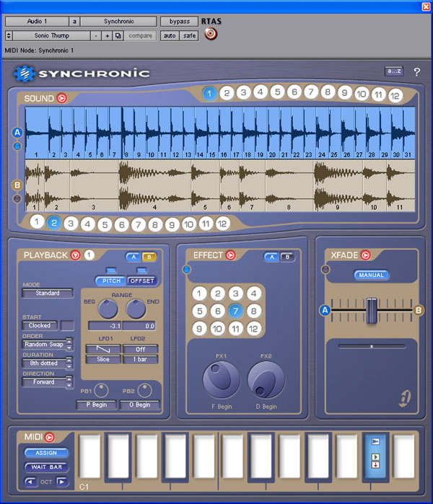Open help with the question mark icon
433x504 pixels.
coord(417,71)
